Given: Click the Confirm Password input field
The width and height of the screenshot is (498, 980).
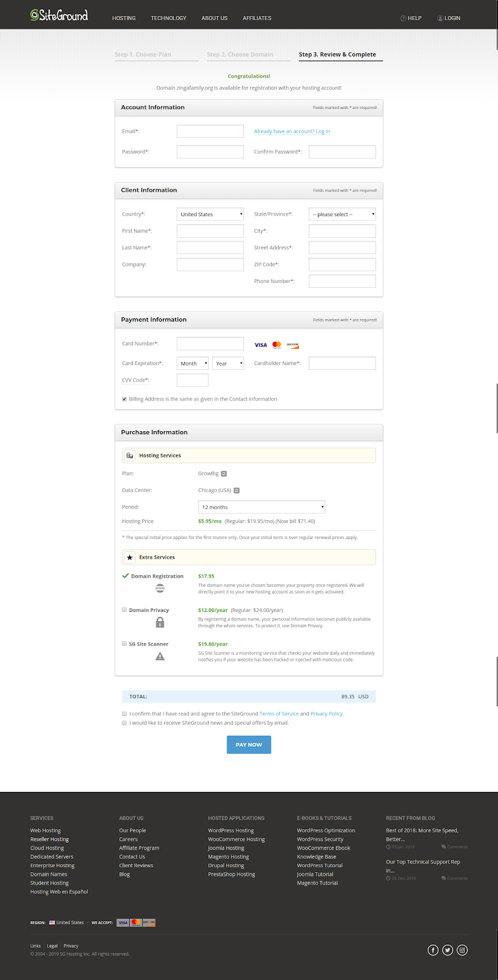Looking at the screenshot, I should coord(342,152).
